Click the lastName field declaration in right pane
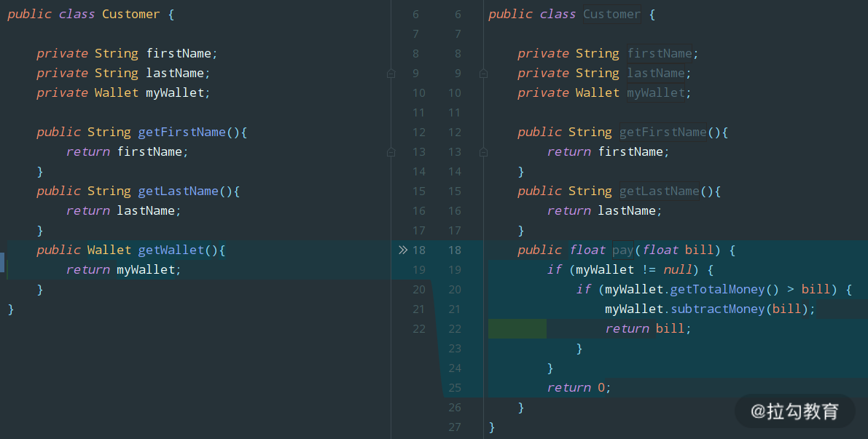This screenshot has height=439, width=868. click(604, 73)
